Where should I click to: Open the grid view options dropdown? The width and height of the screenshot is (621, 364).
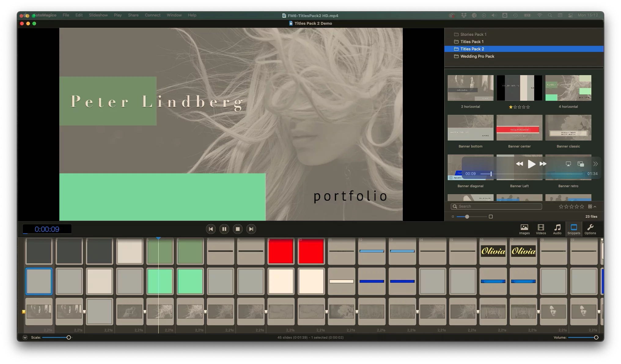(x=592, y=207)
